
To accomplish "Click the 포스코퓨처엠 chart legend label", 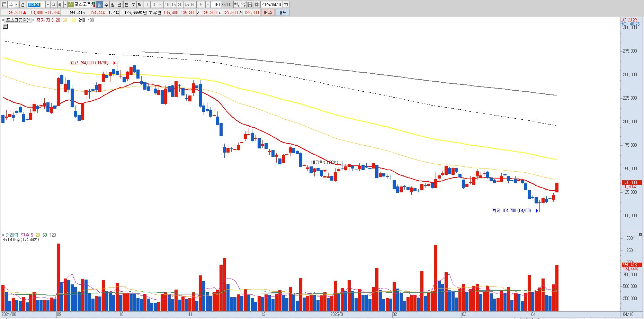I will point(18,20).
